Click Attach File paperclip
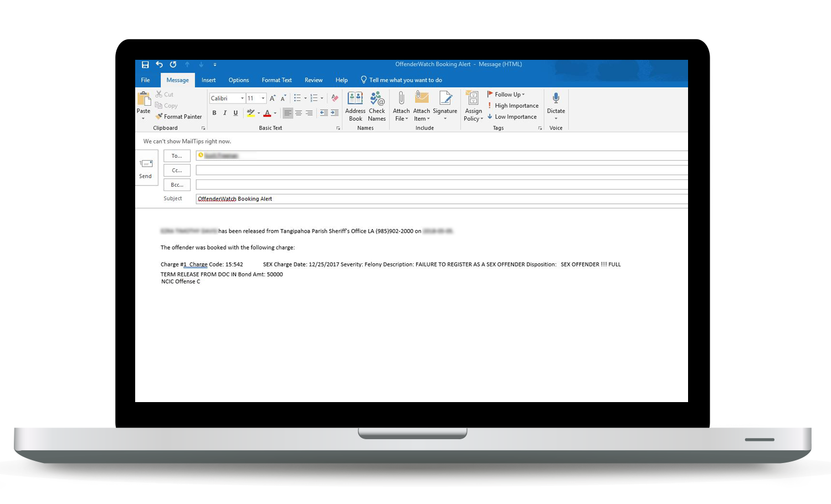Image resolution: width=831 pixels, height=504 pixels. point(401,106)
